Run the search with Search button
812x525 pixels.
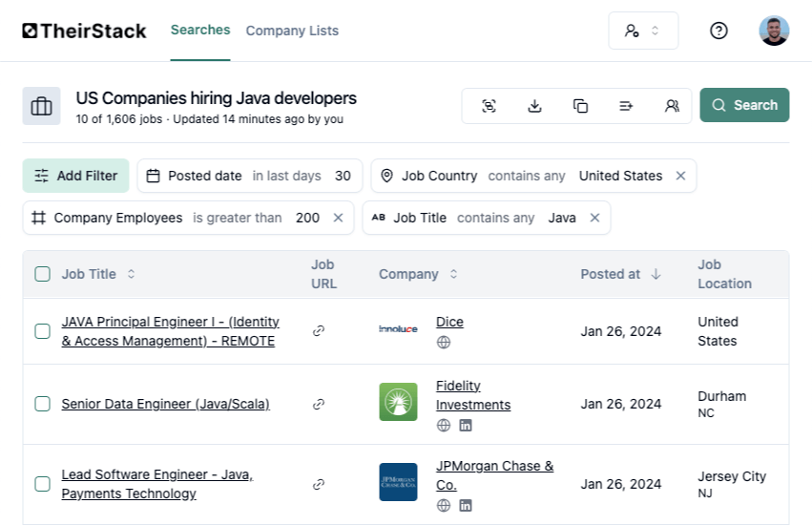tap(744, 105)
